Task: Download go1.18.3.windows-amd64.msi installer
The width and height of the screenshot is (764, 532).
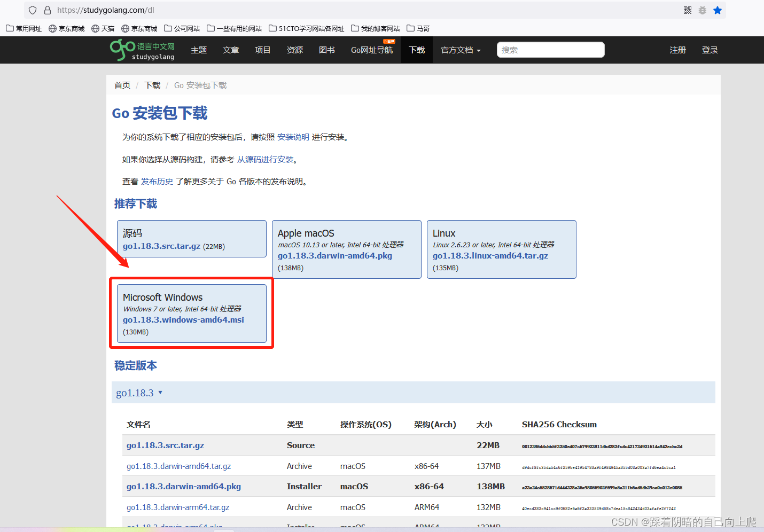Action: pyautogui.click(x=183, y=320)
